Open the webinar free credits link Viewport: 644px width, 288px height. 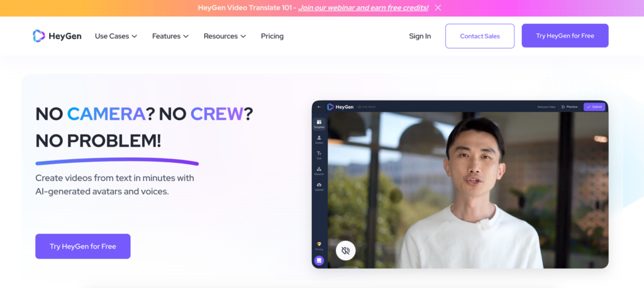pyautogui.click(x=364, y=8)
